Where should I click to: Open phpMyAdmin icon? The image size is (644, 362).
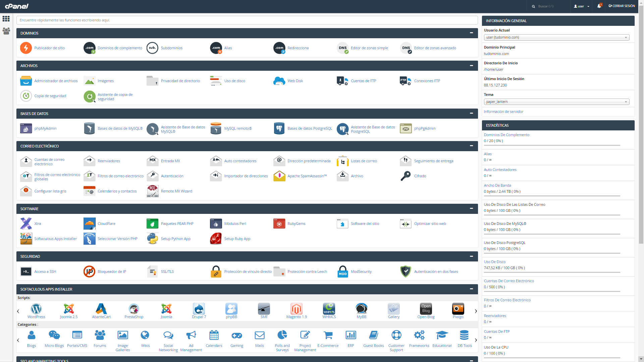(x=26, y=128)
